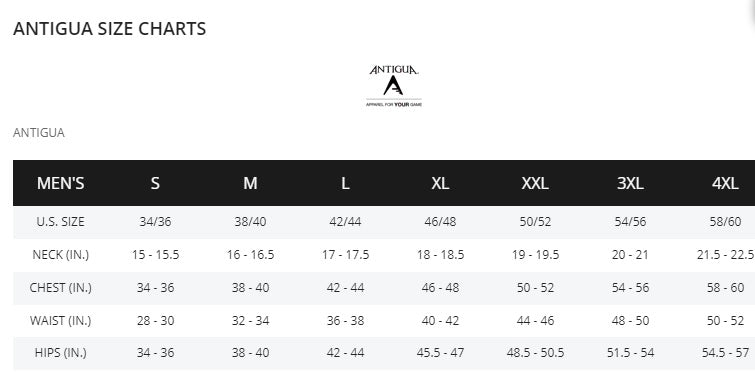
Task: Select the 3XL size column header
Action: point(630,183)
